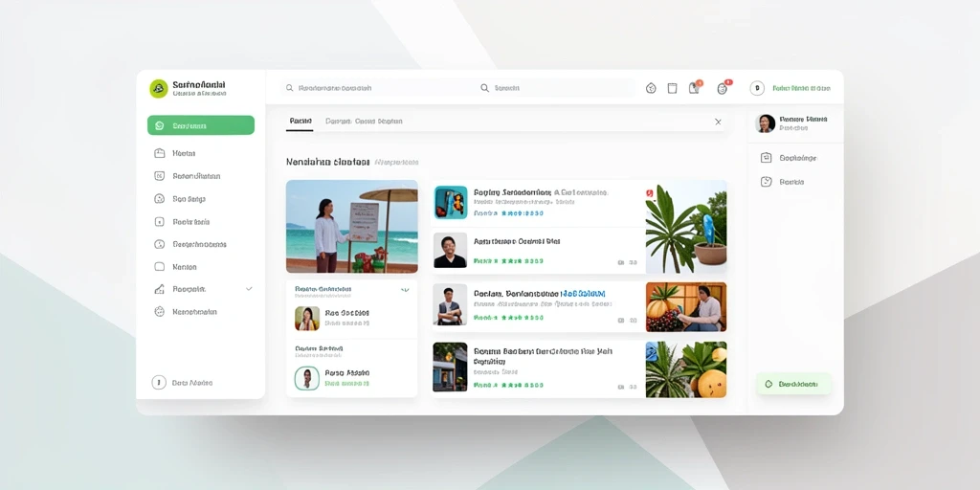Viewport: 980px width, 490px height.
Task: Select the green highlighted sidebar menu item
Action: coord(201,125)
